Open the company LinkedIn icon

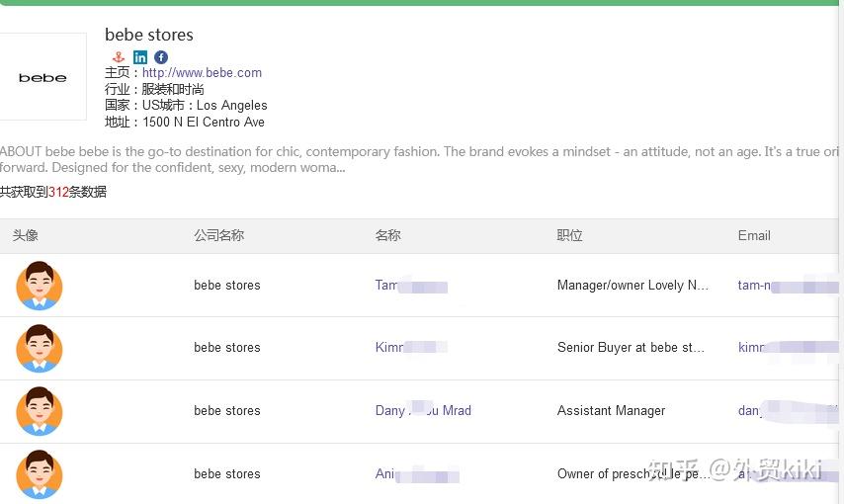point(140,57)
